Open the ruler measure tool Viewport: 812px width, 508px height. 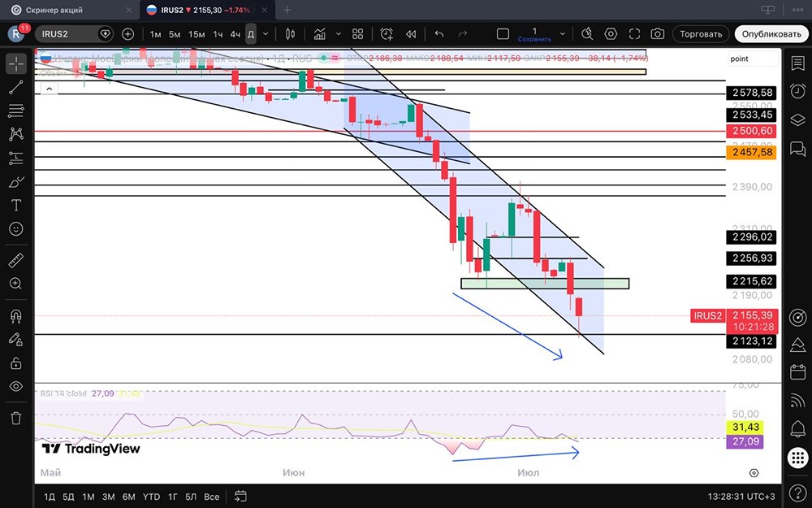[x=16, y=260]
